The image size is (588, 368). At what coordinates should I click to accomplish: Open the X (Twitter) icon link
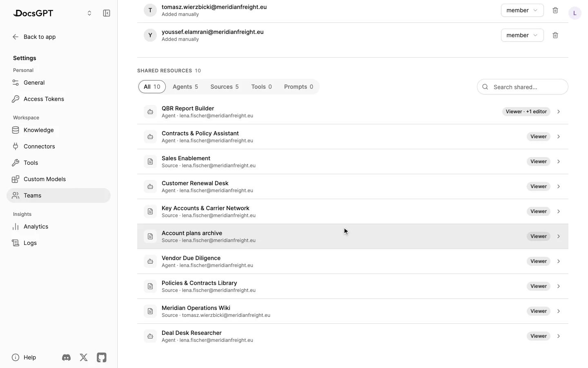[x=84, y=357]
